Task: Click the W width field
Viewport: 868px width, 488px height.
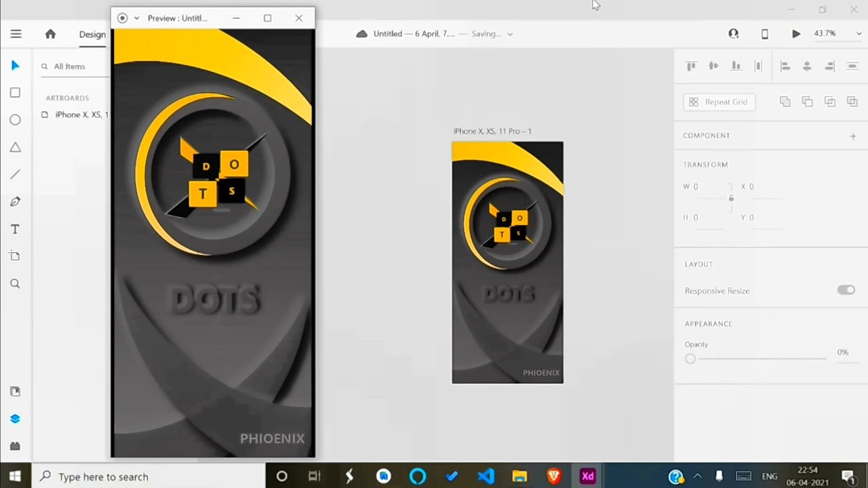Action: tap(708, 186)
